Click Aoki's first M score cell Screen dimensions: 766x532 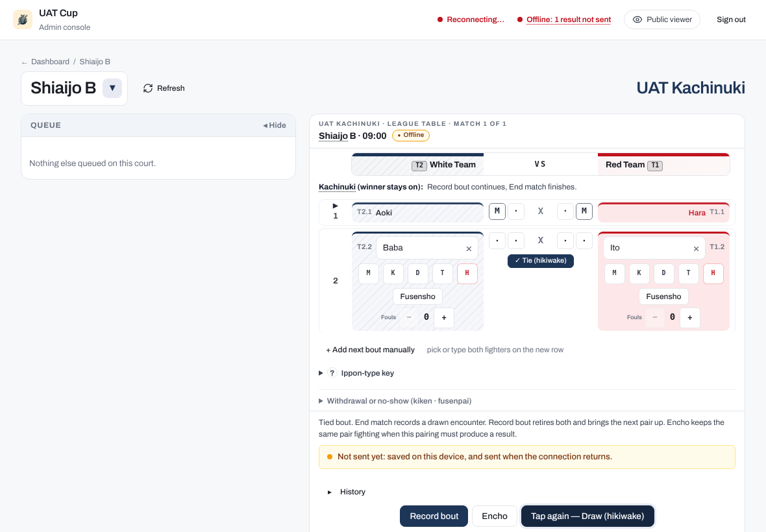(x=497, y=212)
